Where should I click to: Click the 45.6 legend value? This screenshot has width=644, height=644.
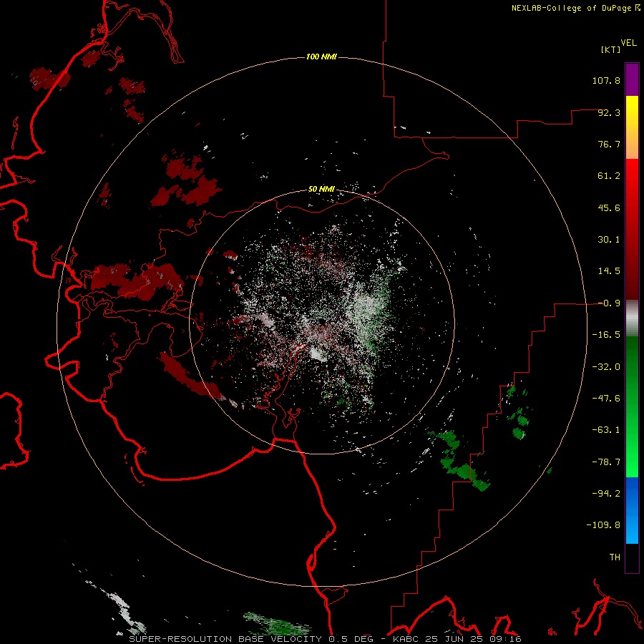coord(609,208)
